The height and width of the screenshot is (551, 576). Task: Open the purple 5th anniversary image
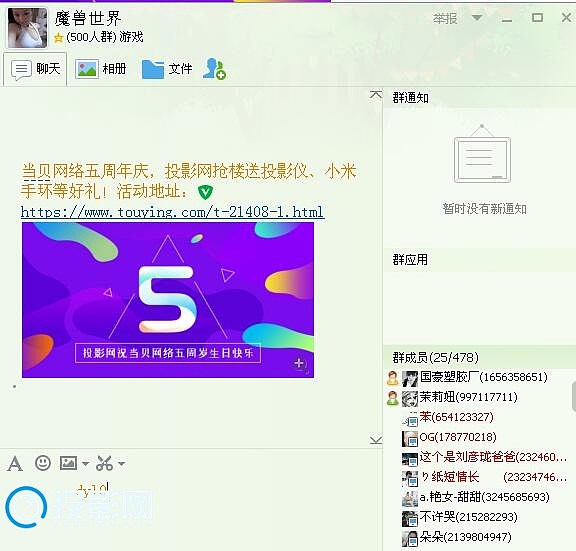(x=168, y=300)
